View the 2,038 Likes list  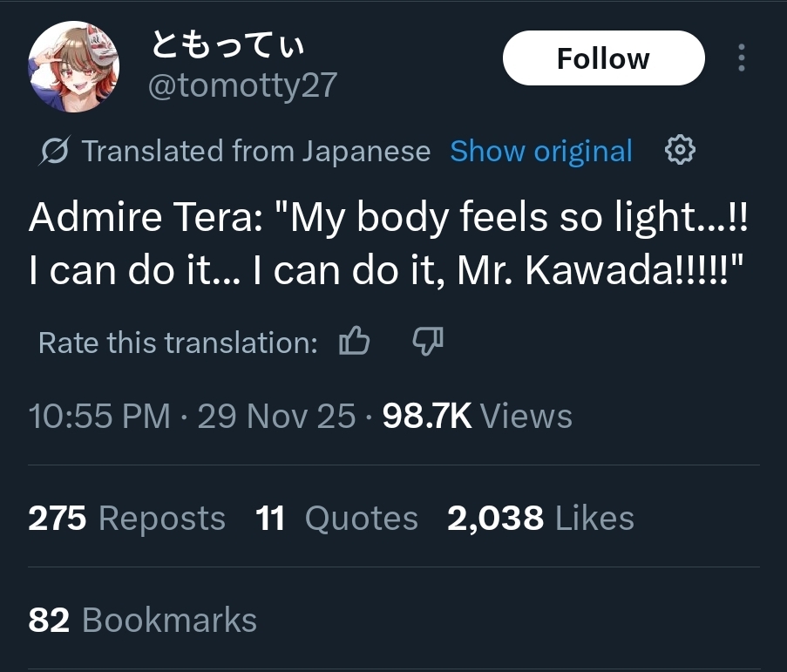click(540, 518)
